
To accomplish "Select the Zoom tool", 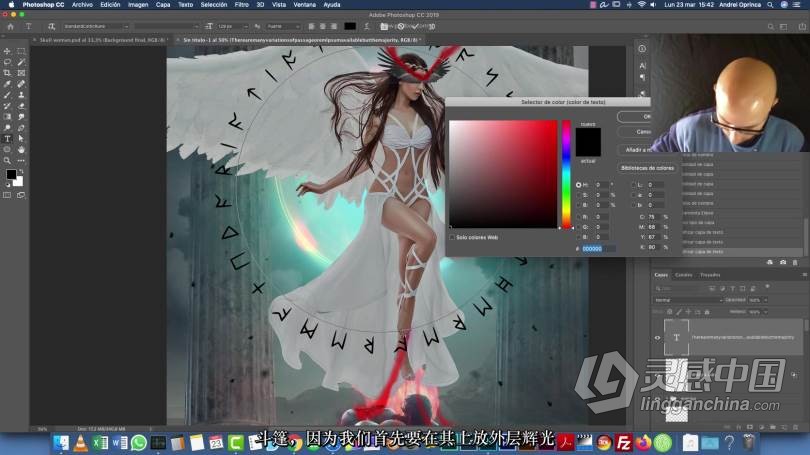I will tap(7, 161).
